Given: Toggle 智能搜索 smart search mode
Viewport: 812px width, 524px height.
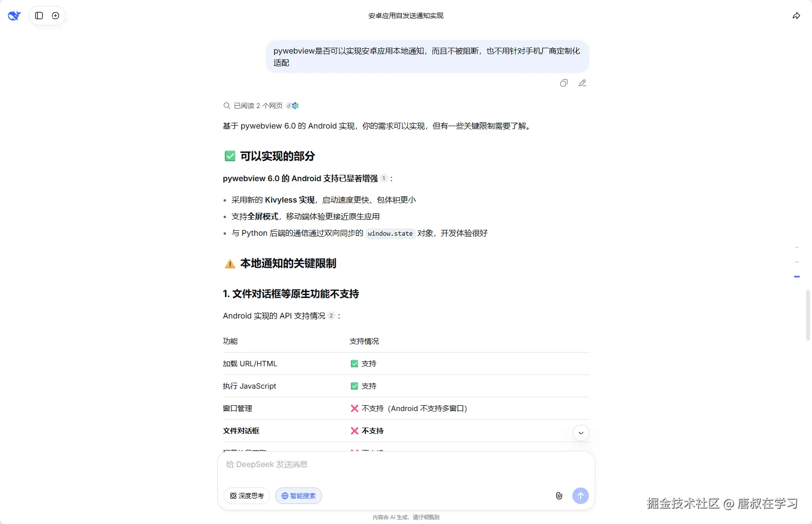Looking at the screenshot, I should click(x=298, y=495).
